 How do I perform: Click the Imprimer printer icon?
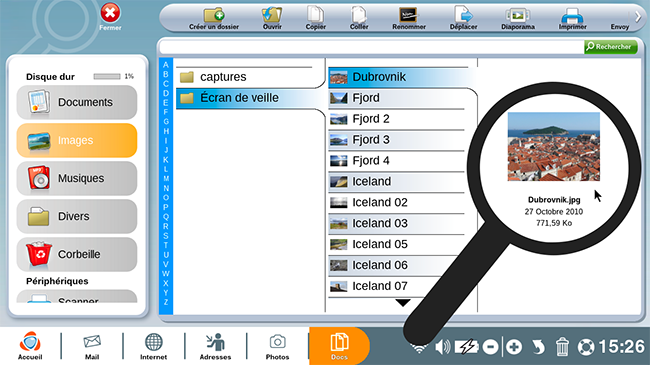[572, 18]
